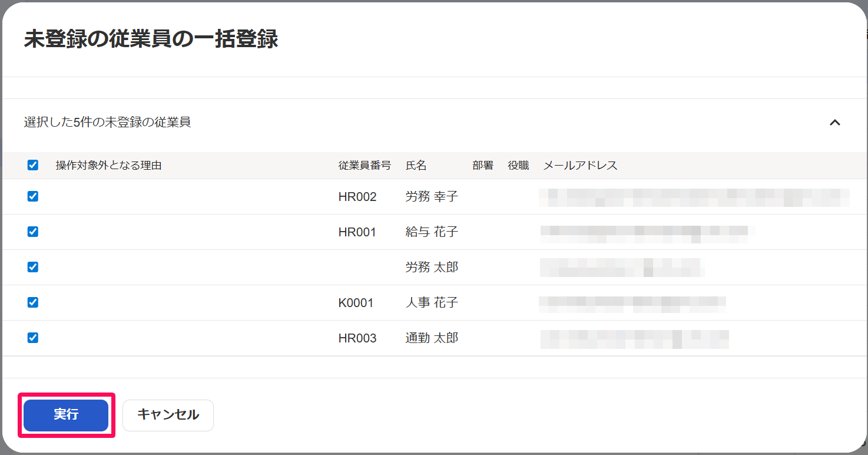The width and height of the screenshot is (868, 455).
Task: Uncheck the checkbox for 労務 太郎 row
Action: pyautogui.click(x=33, y=267)
